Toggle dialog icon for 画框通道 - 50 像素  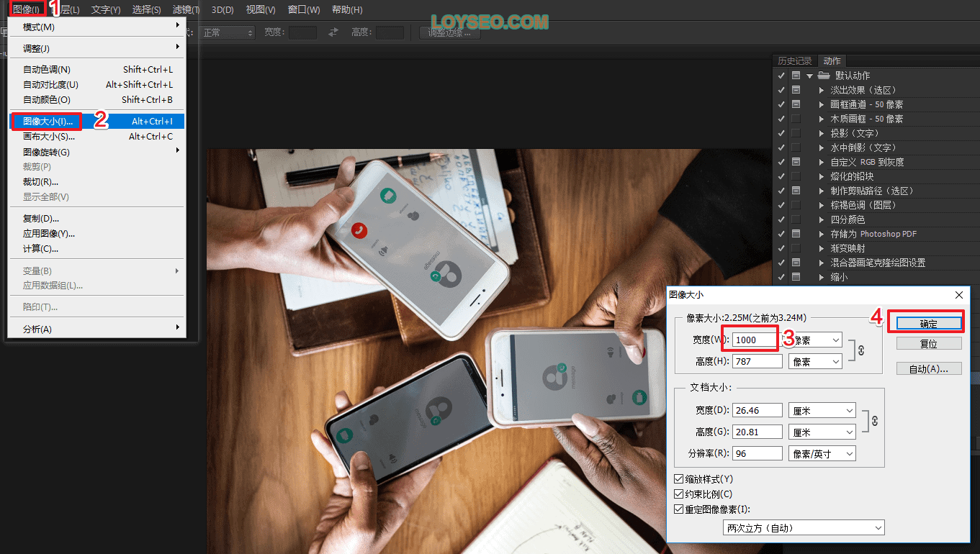(796, 104)
